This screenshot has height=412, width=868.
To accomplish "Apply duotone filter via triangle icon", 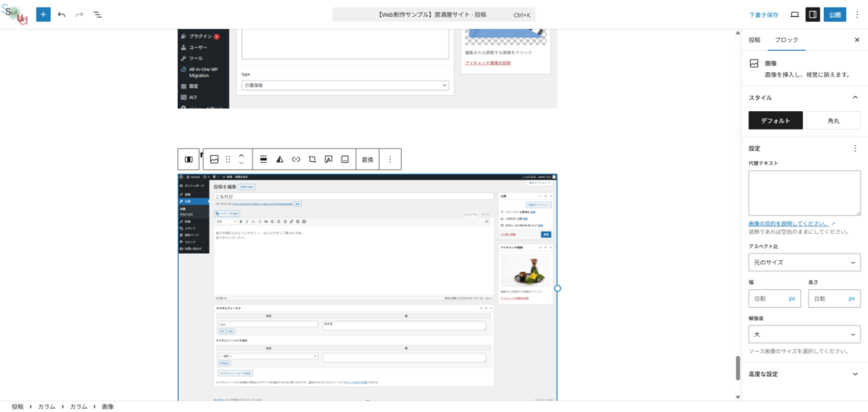I will [x=280, y=159].
